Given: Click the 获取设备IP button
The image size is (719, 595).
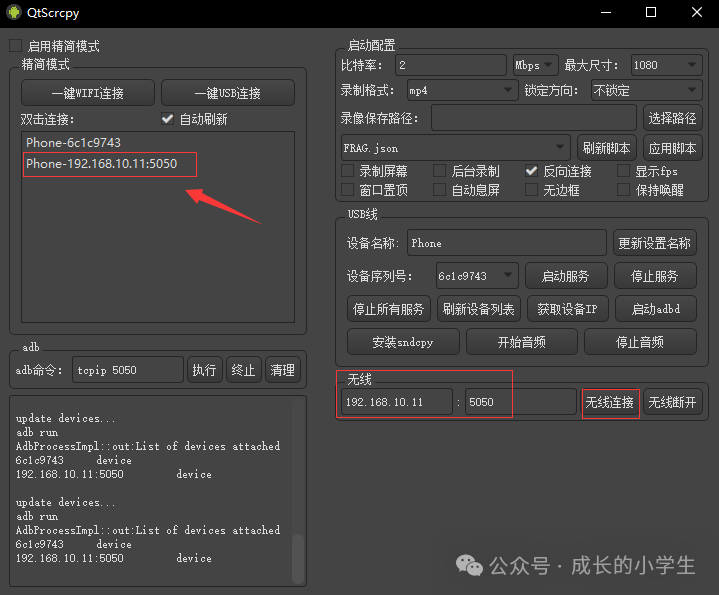Looking at the screenshot, I should (567, 309).
